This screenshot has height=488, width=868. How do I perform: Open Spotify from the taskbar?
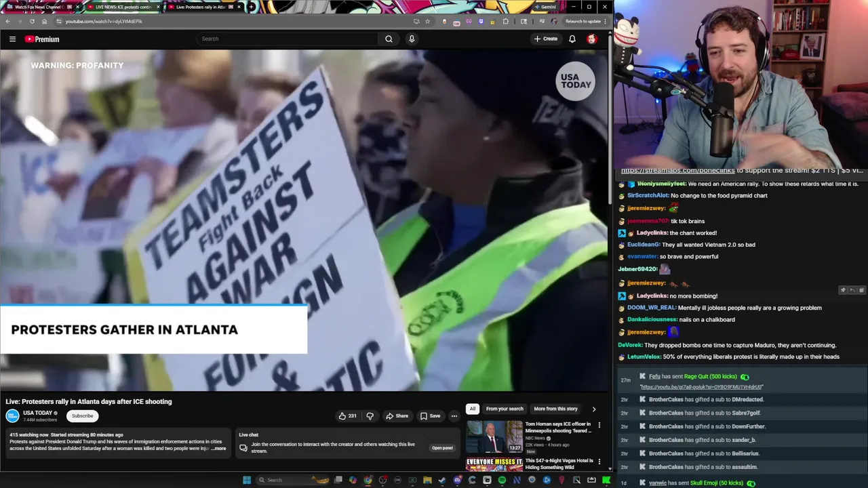(x=502, y=480)
